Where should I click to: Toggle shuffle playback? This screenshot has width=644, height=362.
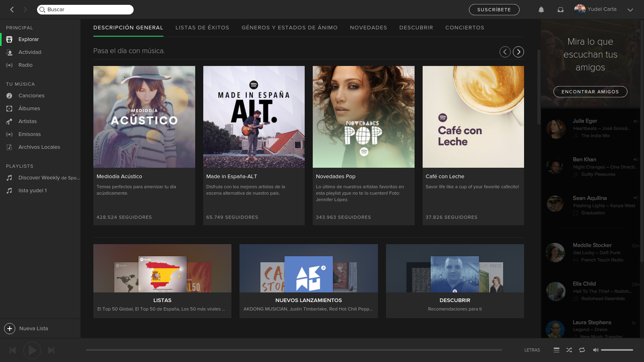click(x=569, y=350)
